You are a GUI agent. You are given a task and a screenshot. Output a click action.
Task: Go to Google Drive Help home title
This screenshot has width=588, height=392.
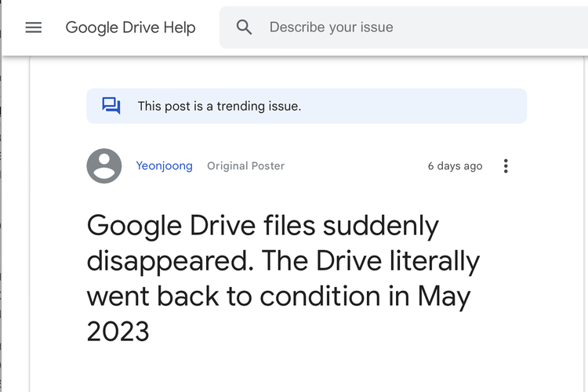pos(130,27)
